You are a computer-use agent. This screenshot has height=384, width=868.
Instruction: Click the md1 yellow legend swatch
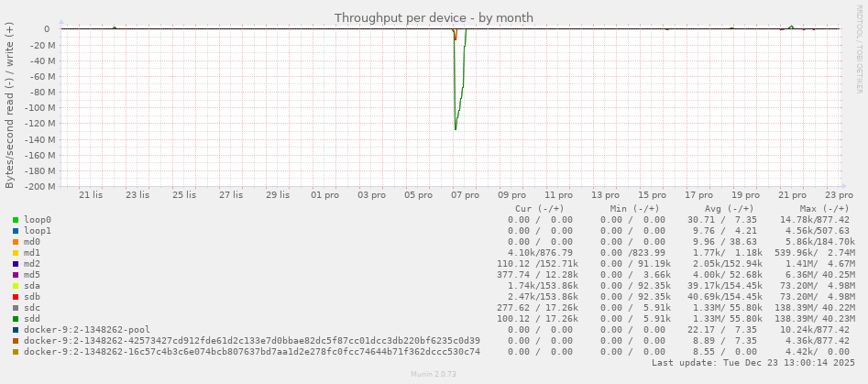click(x=16, y=253)
